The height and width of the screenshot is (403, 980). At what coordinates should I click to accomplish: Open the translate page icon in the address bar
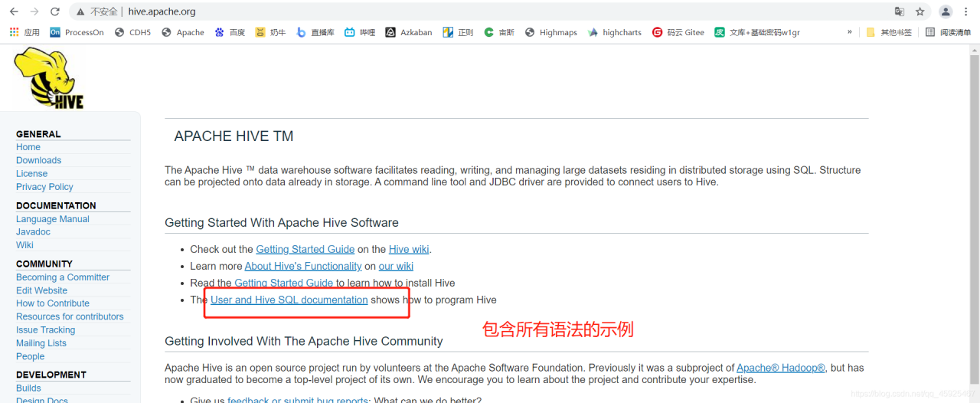(x=900, y=11)
